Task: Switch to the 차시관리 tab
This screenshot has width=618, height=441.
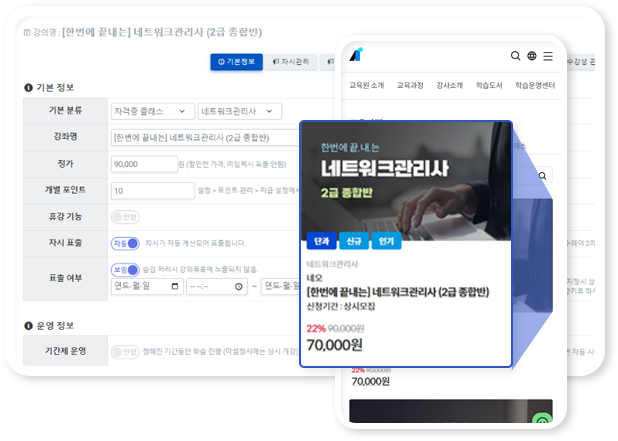Action: tap(291, 62)
